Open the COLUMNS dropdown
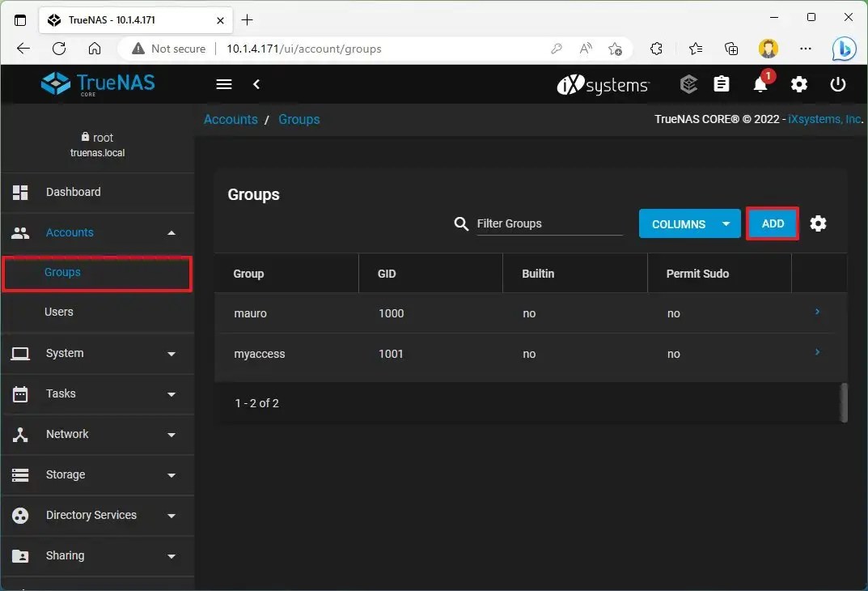The width and height of the screenshot is (868, 591). 689,223
